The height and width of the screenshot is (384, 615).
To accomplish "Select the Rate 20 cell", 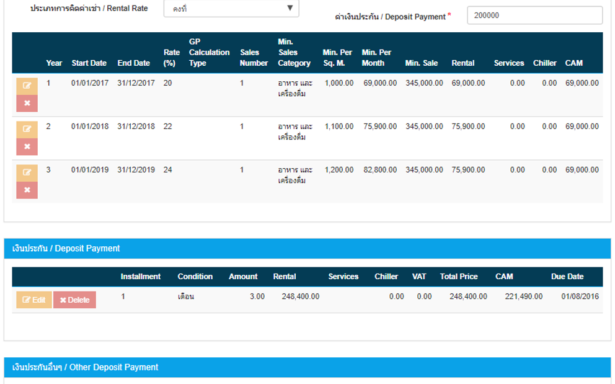I will (168, 83).
